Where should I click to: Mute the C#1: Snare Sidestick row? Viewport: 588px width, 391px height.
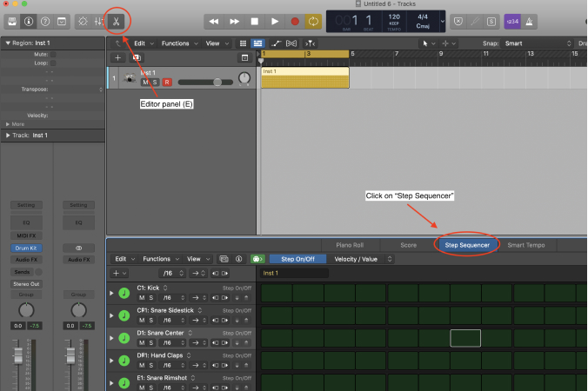[x=142, y=321]
